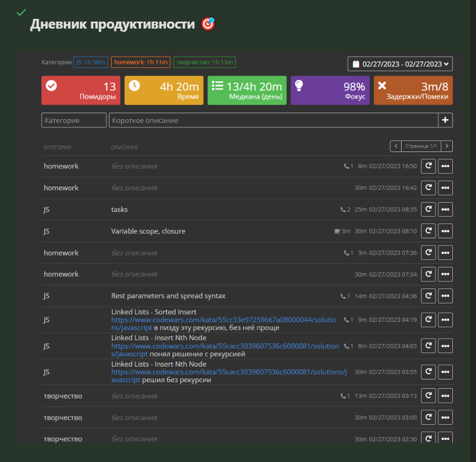Go to the next page arrow
Screen dimensions: 476x462
point(447,146)
